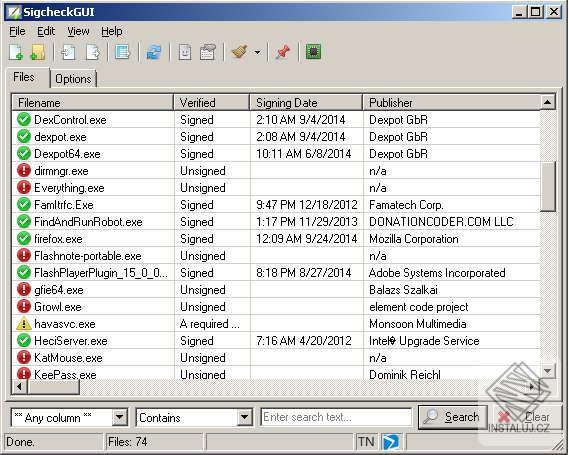
Task: Click the Mozilla Corporation publisher cell
Action: [x=414, y=239]
